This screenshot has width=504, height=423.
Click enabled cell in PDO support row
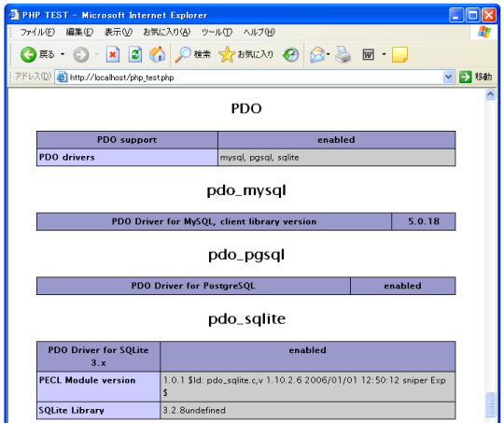337,140
